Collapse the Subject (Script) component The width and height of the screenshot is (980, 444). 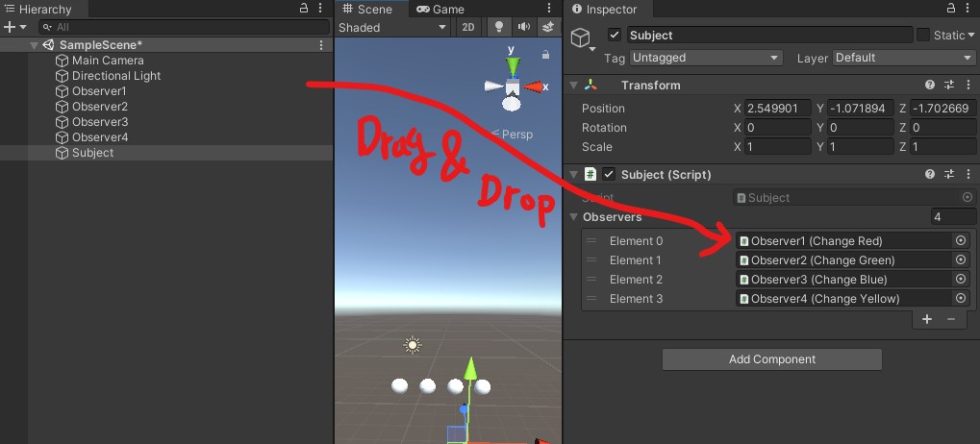point(573,174)
